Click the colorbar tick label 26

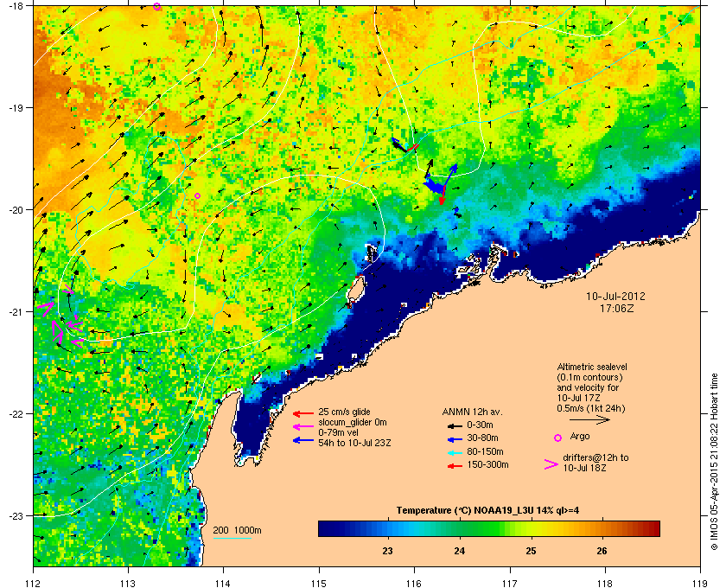coord(602,551)
